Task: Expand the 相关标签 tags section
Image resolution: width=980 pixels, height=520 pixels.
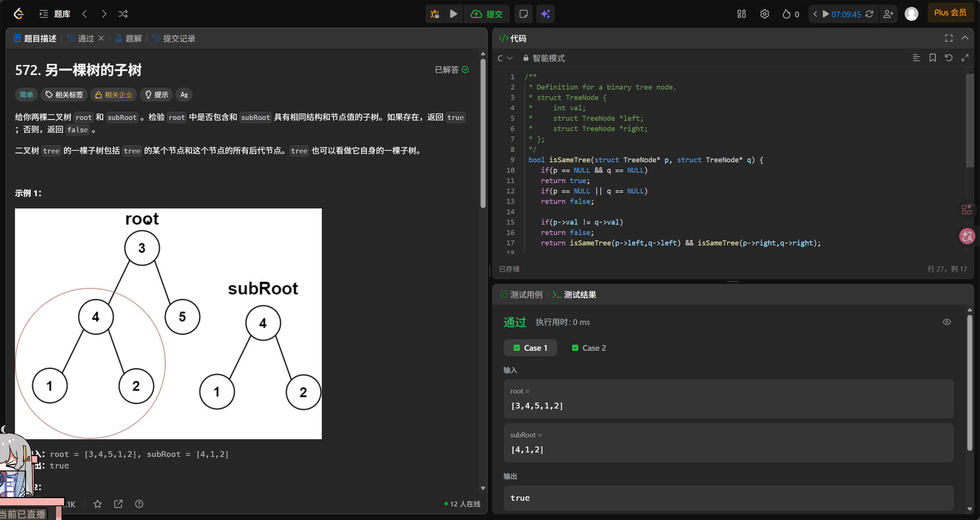Action: [64, 95]
